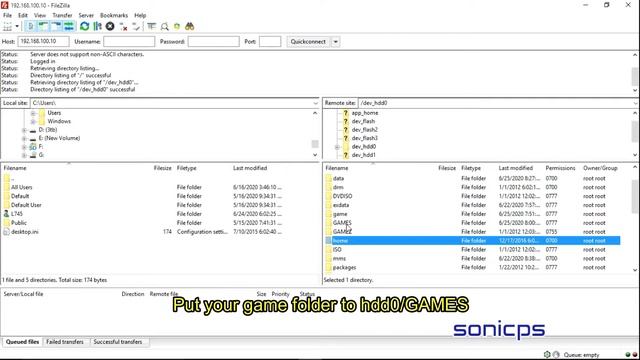Sort remote files by Owner/Group column
This screenshot has width=640, height=360.
(600, 168)
